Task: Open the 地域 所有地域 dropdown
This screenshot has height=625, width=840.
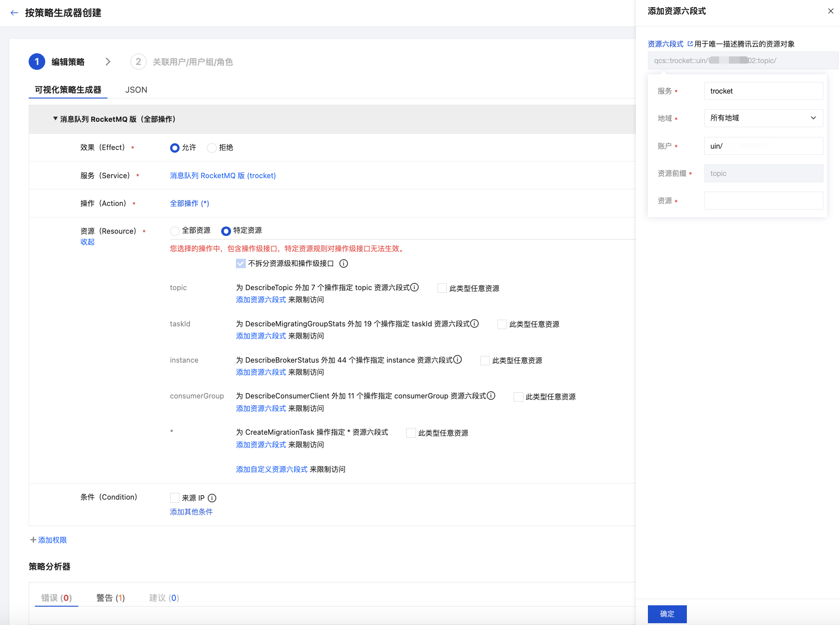Action: pyautogui.click(x=763, y=118)
